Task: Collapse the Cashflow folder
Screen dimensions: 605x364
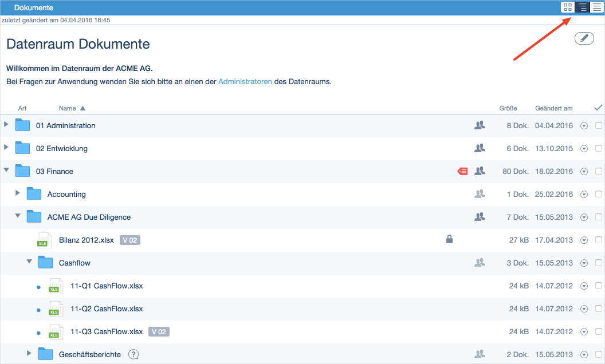Action: click(x=29, y=262)
